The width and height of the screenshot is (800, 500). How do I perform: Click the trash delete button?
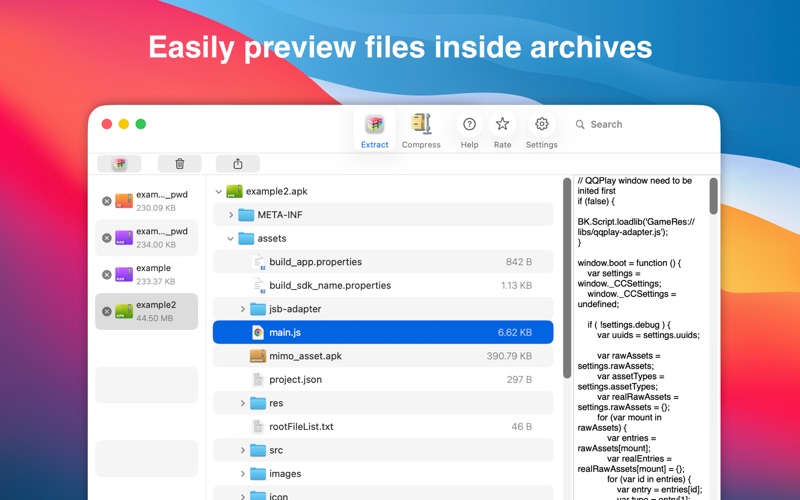tap(180, 164)
